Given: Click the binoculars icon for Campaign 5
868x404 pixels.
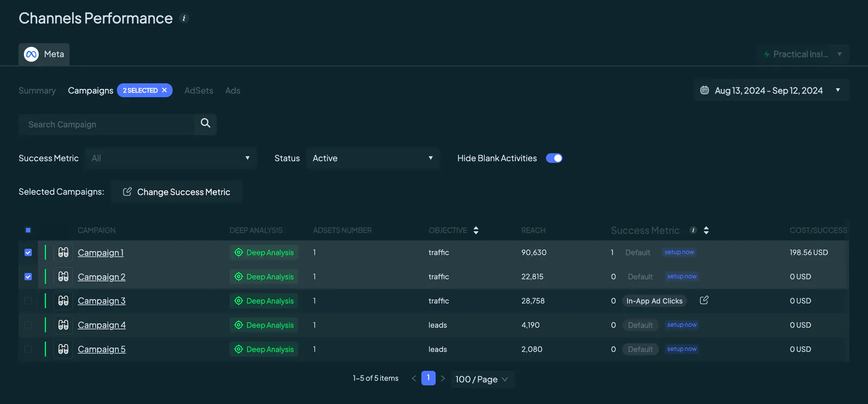Looking at the screenshot, I should click(63, 349).
